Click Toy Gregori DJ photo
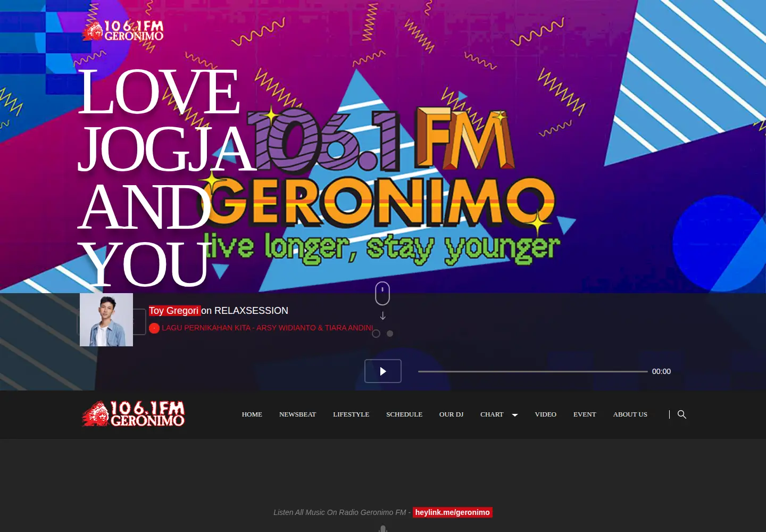 tap(106, 320)
